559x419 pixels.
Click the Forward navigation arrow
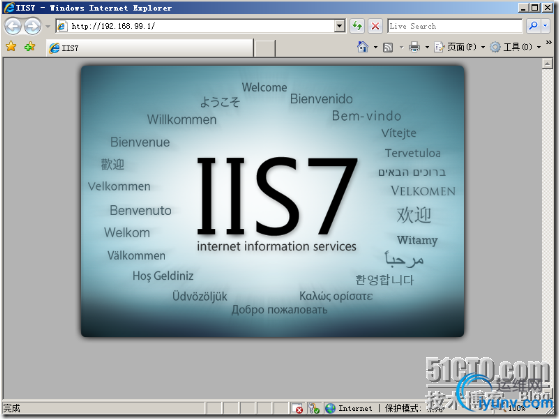(33, 26)
